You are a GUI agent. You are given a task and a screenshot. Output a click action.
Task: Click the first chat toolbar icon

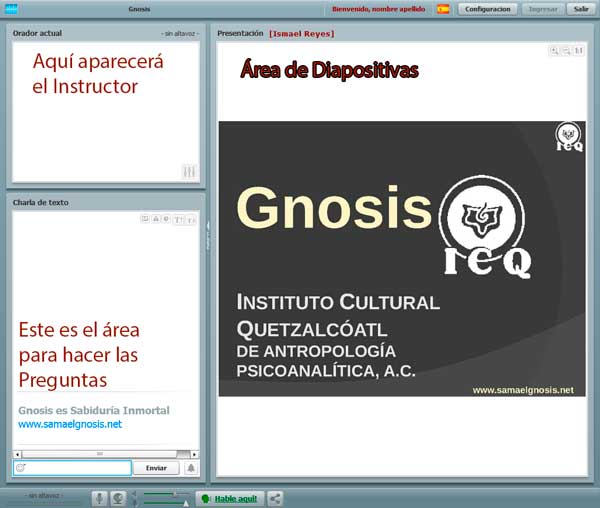[145, 218]
